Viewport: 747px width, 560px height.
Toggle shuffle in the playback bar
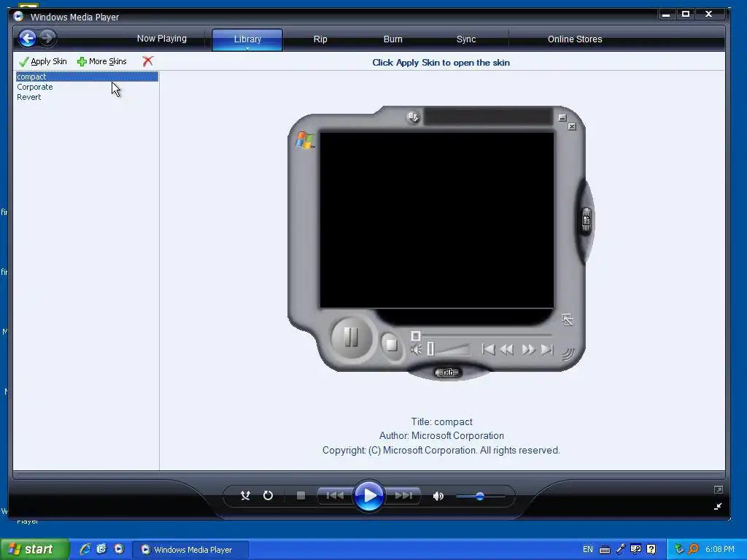[245, 496]
